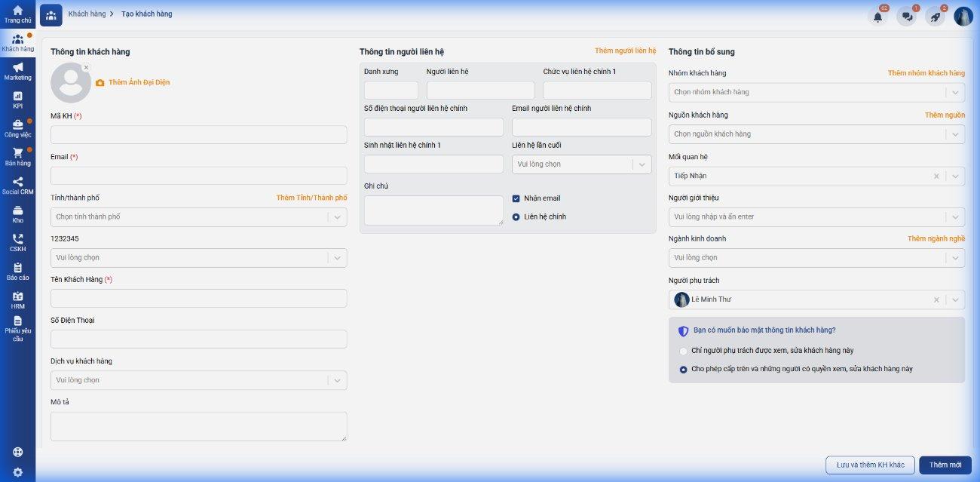Click the Thêm mới button
980x482 pixels.
click(x=945, y=465)
